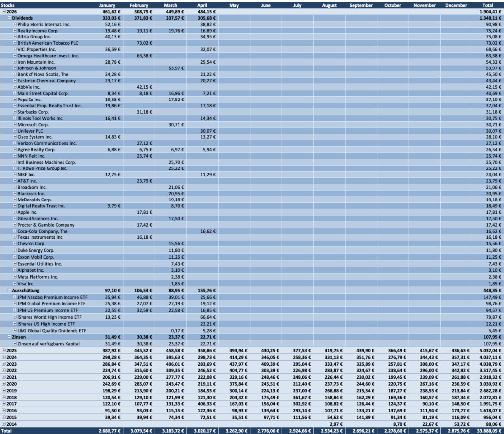Expand Philip Morris Internat. Inc. row
This screenshot has height=434, width=504.
coord(15,24)
